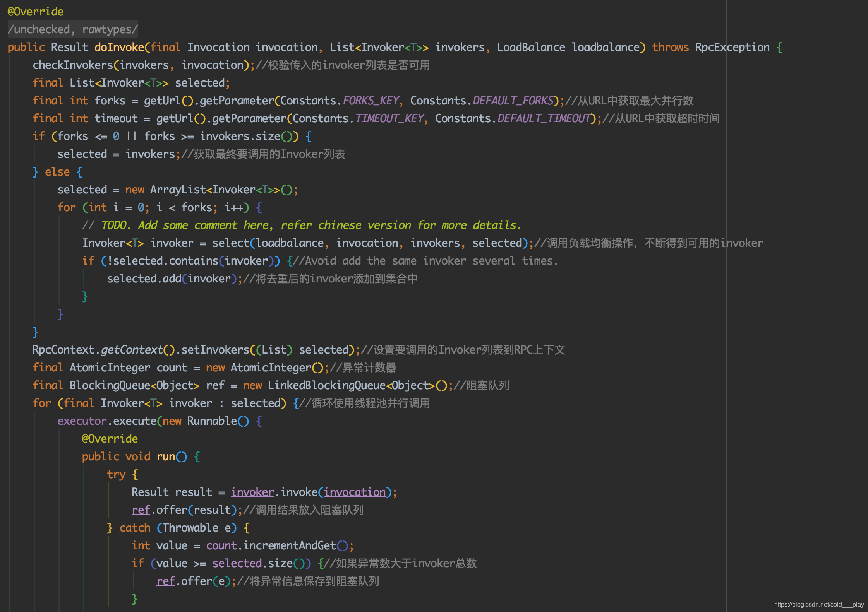This screenshot has width=868, height=612.
Task: Click the LinkedBlockingQueue constructor
Action: 326,385
